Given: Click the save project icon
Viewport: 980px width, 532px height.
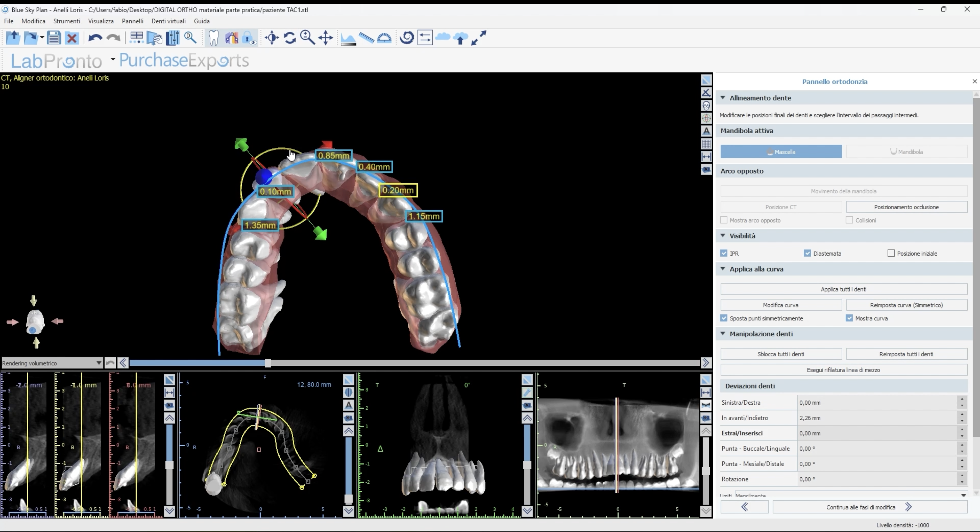Looking at the screenshot, I should [x=54, y=38].
